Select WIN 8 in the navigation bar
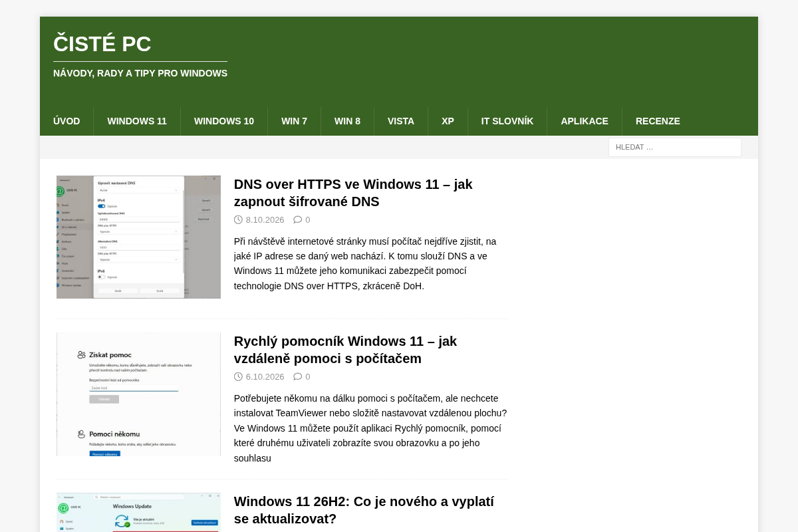Image resolution: width=798 pixels, height=532 pixels. point(347,121)
